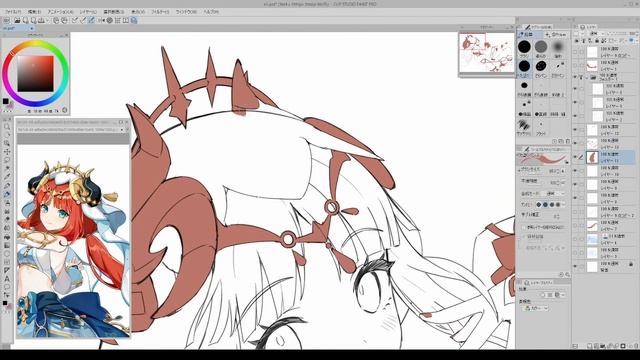The height and width of the screenshot is (360, 640).
Task: Adjust the 手ブレ補正 stabilization stepper
Action: click(558, 216)
